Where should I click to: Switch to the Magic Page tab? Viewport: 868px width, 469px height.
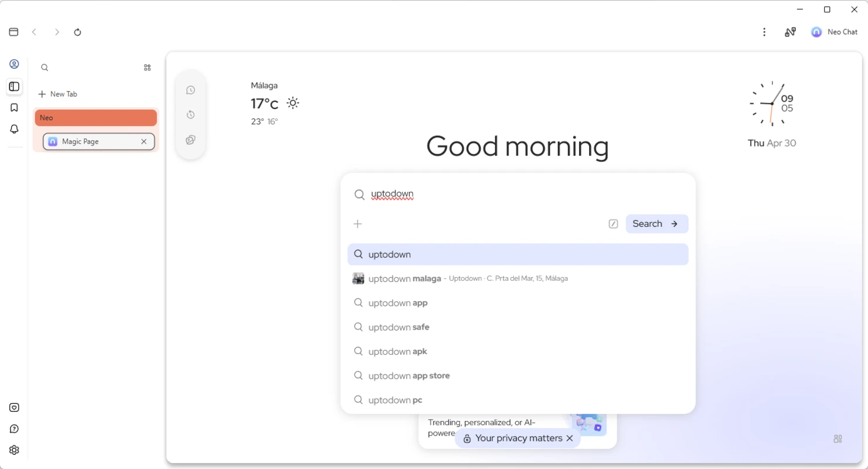click(98, 141)
